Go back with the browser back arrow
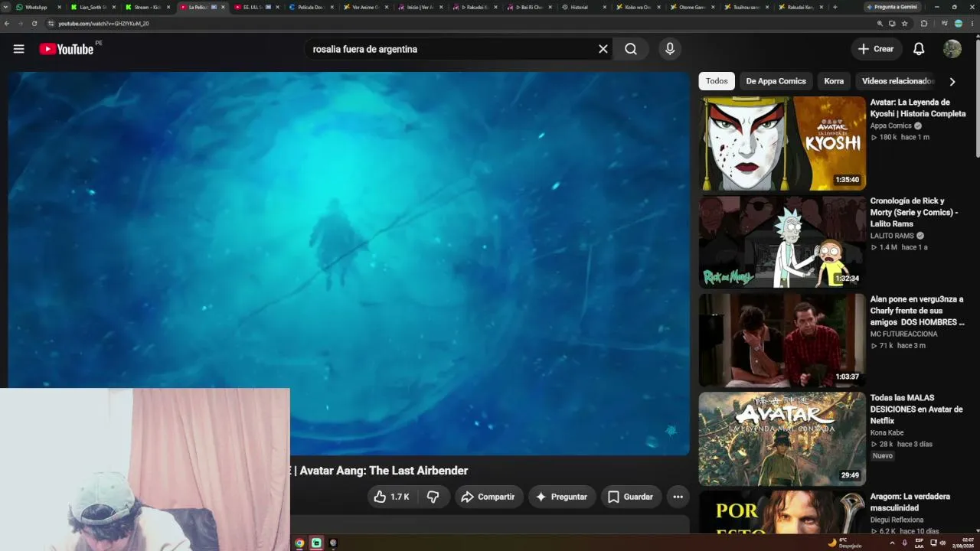Screen dimensions: 980x551 click(x=7, y=24)
